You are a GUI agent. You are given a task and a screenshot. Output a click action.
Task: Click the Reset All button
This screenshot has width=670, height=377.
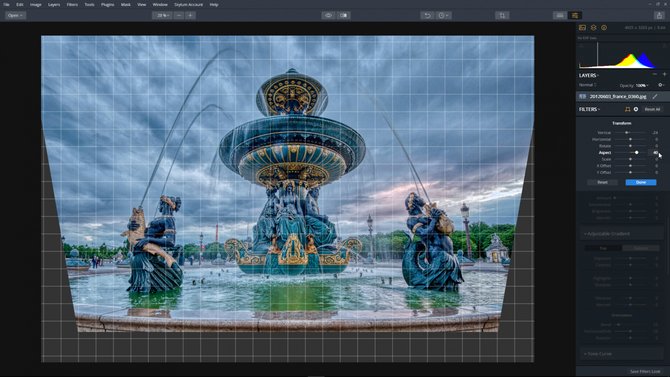652,109
